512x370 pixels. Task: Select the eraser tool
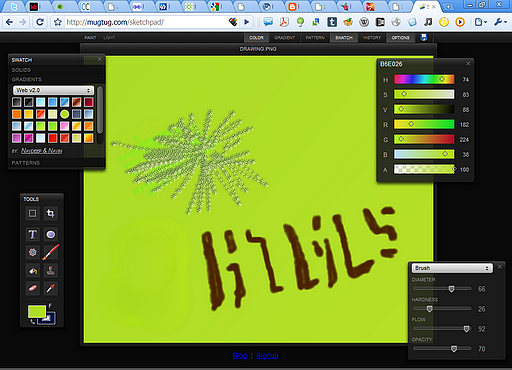pos(32,288)
